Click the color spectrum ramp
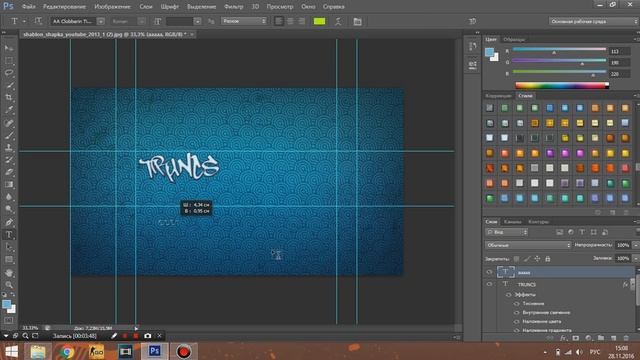The image size is (640, 360). [562, 85]
